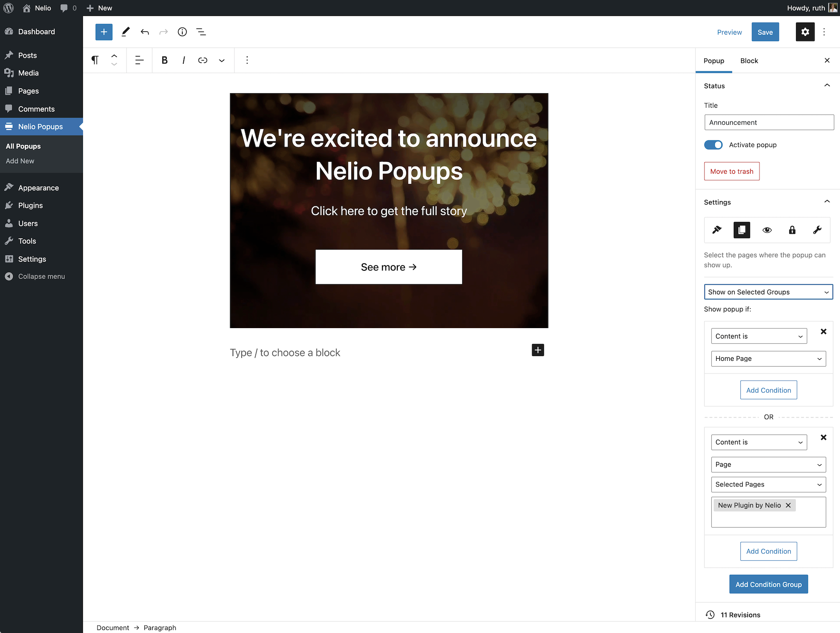
Task: Click the paintbrush/edit icon in toolbar
Action: pos(126,32)
